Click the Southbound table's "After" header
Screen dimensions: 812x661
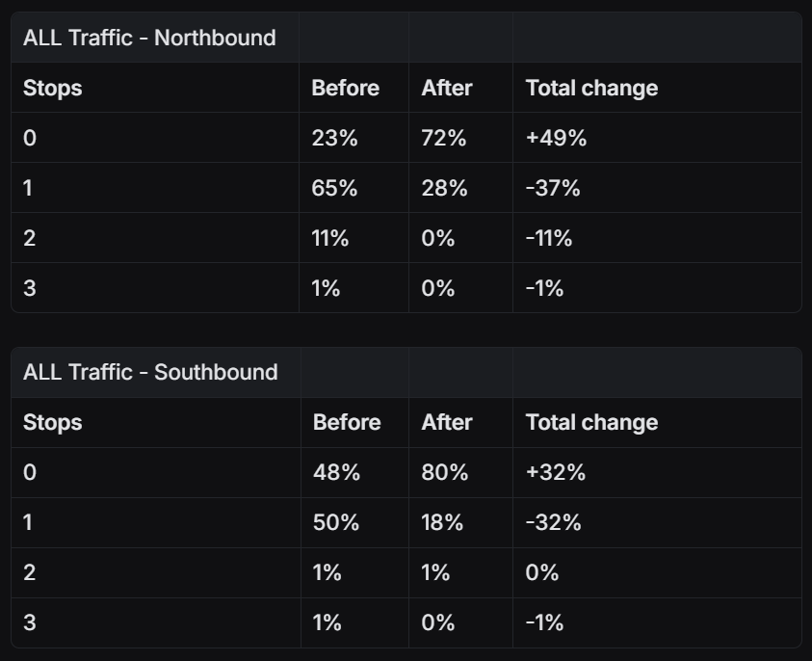click(447, 422)
